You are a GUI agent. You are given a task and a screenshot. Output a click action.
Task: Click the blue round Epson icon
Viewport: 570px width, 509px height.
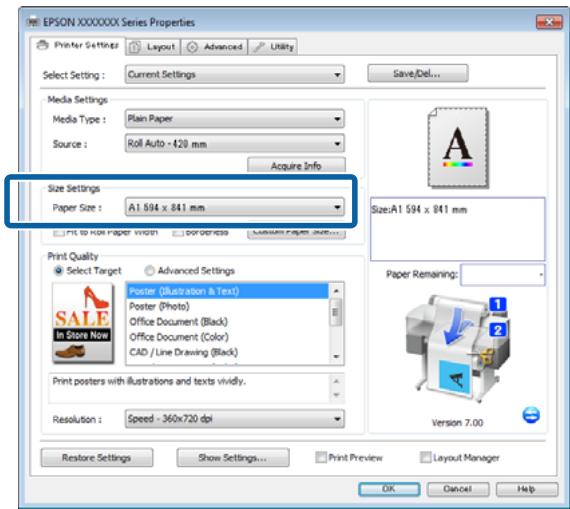(x=531, y=415)
